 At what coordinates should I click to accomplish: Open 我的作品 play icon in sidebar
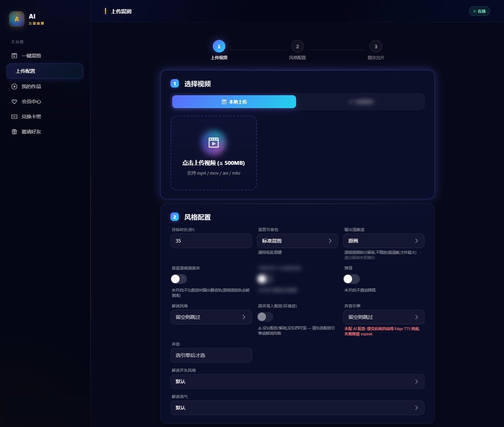(x=14, y=86)
